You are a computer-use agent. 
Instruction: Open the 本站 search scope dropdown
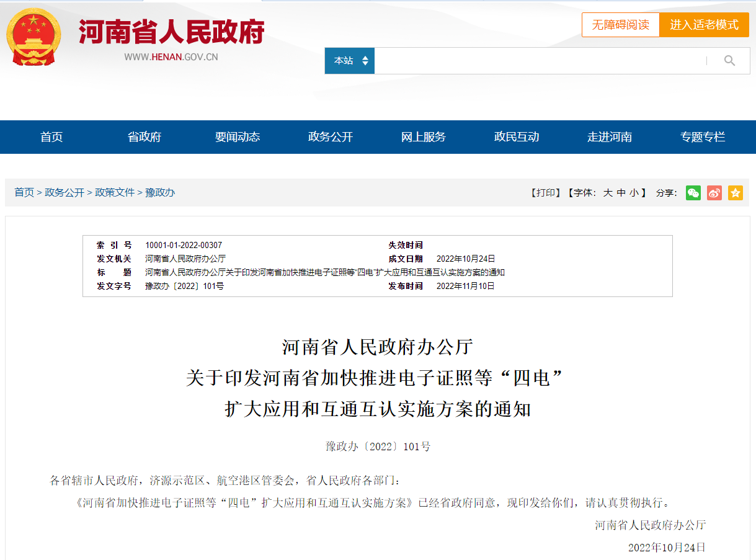349,60
